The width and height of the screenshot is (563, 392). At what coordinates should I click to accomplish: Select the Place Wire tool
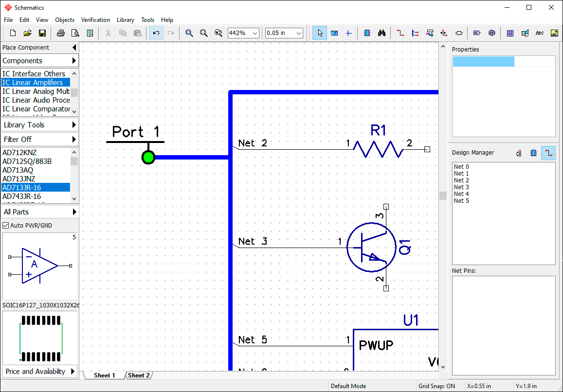click(400, 33)
